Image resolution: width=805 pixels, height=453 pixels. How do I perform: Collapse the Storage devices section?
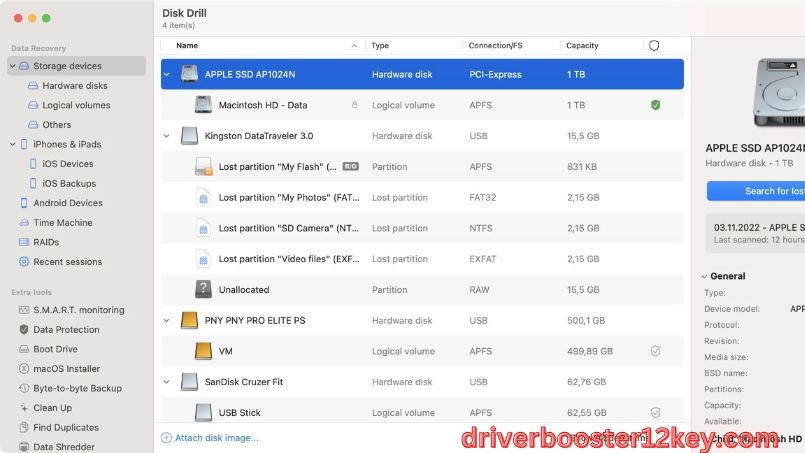[x=12, y=66]
